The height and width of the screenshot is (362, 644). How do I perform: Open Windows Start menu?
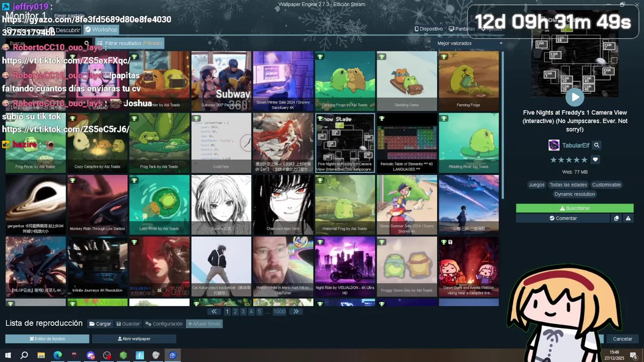8,355
